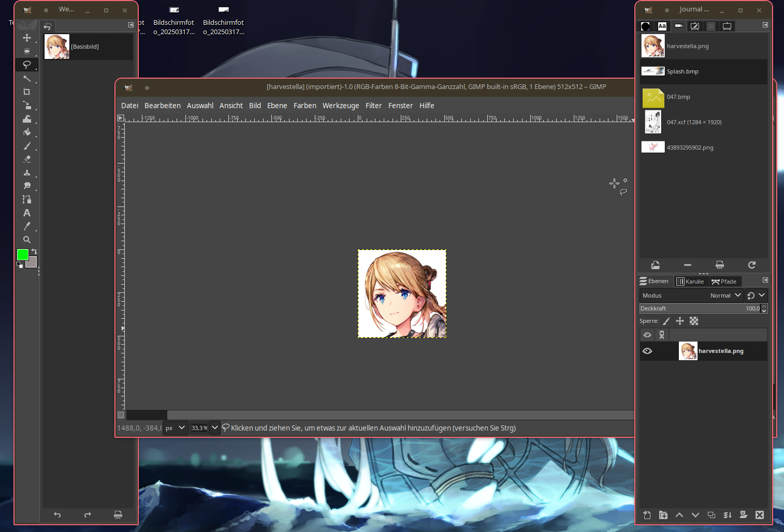Raise the layer one step up
784x532 pixels.
click(x=679, y=515)
